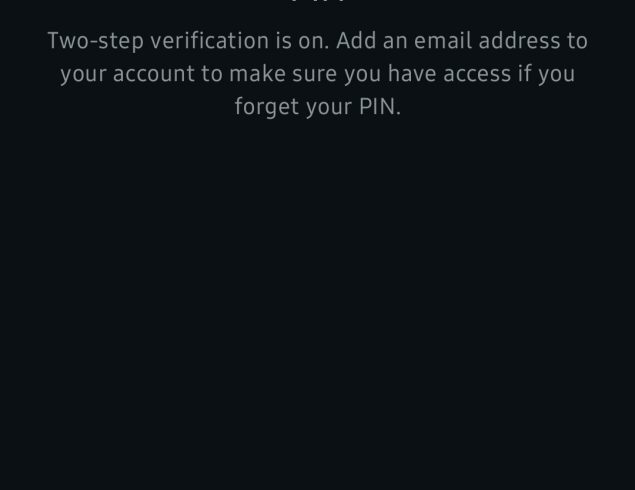635x490 pixels.
Task: Select the word "have" in the second line
Action: (412, 74)
